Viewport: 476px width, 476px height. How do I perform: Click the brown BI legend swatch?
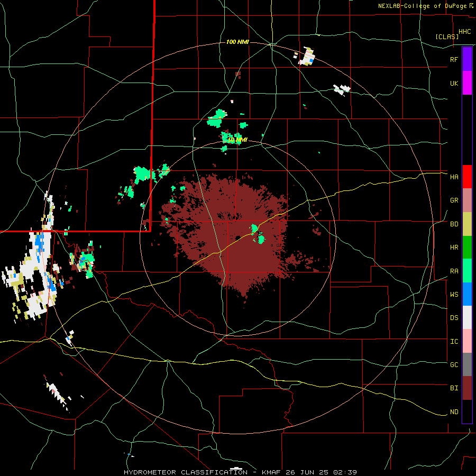coord(467,388)
